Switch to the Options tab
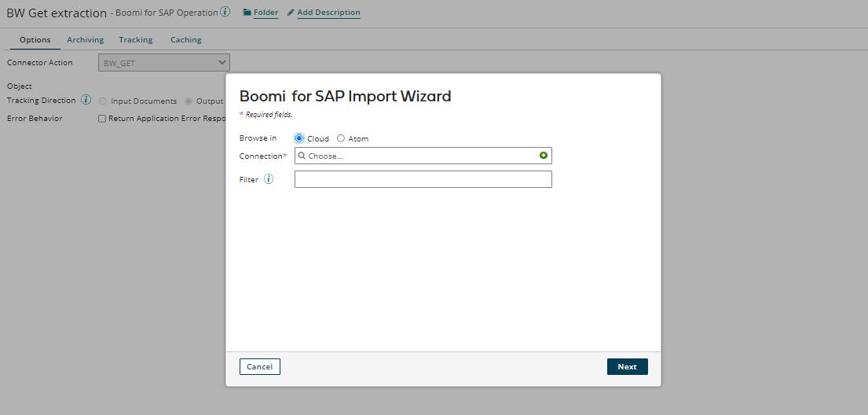 (35, 40)
